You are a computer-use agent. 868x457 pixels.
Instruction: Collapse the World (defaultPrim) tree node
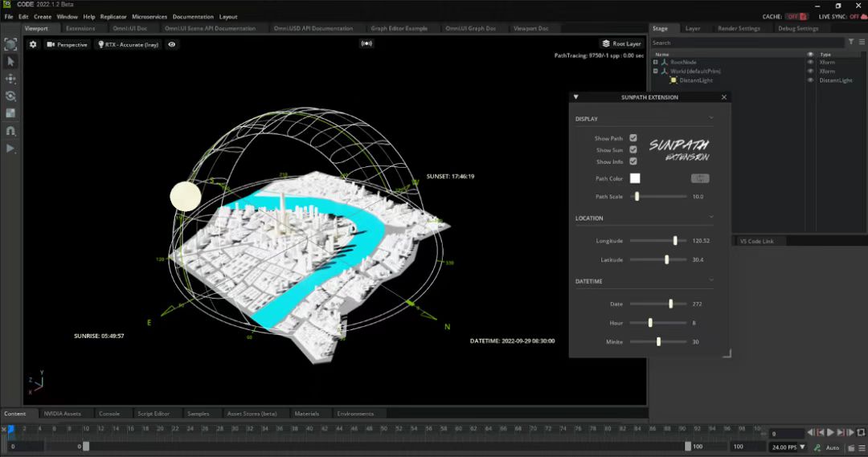(x=656, y=71)
